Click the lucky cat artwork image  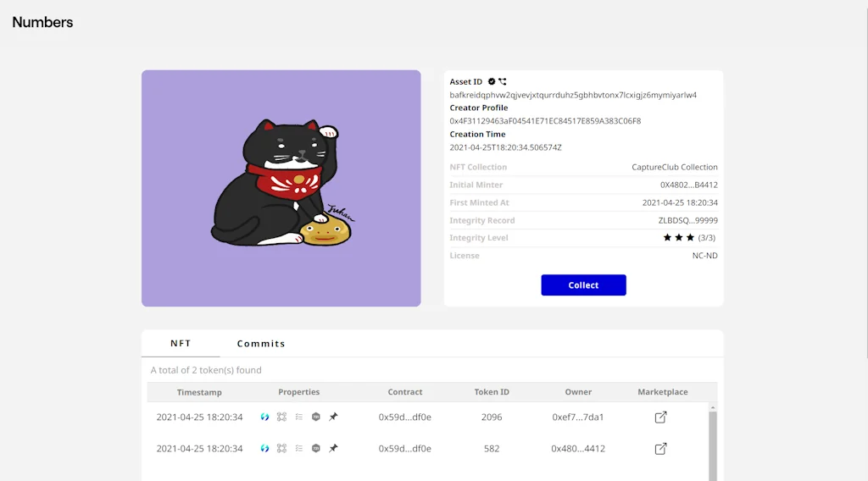tap(281, 188)
